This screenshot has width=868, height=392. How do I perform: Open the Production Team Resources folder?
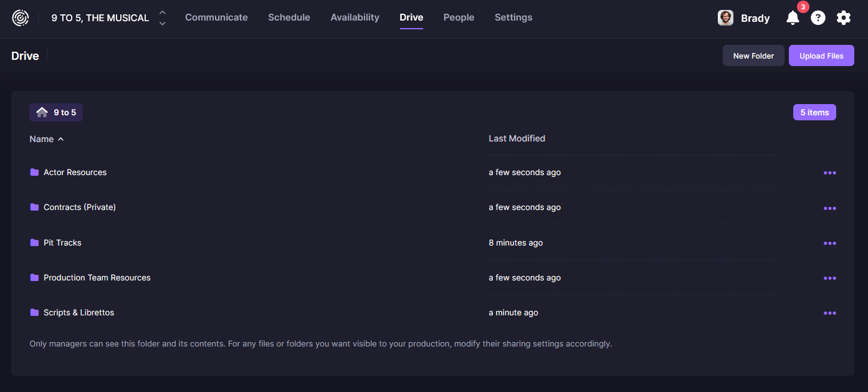click(x=97, y=278)
